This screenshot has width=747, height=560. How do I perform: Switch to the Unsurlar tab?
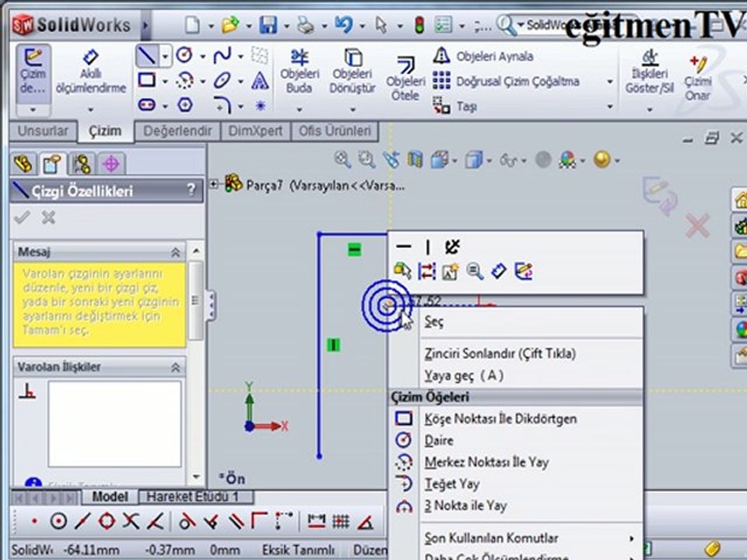(x=43, y=131)
